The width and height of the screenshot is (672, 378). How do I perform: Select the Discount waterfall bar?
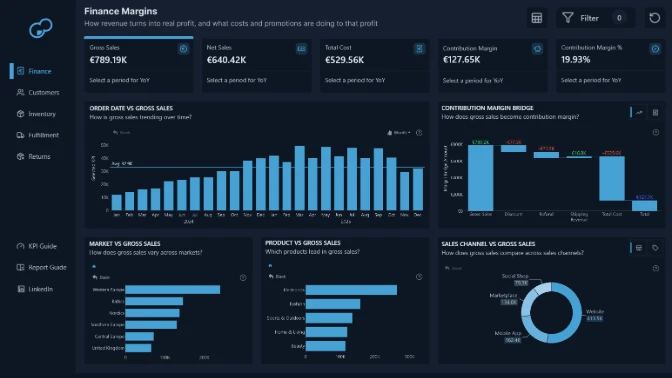[513, 148]
